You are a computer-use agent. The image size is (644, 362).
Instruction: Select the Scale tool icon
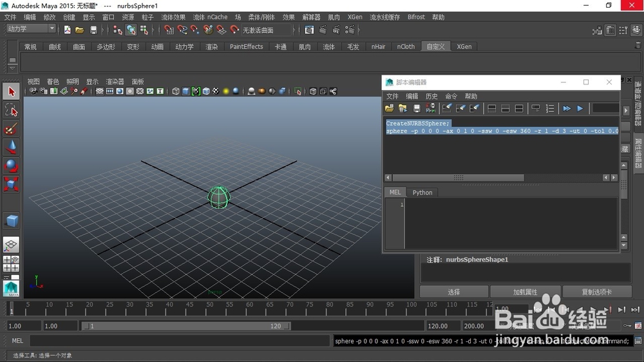pos(11,184)
